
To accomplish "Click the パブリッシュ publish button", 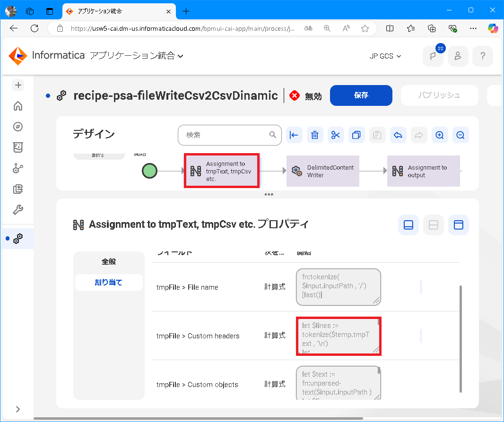I will pos(439,95).
